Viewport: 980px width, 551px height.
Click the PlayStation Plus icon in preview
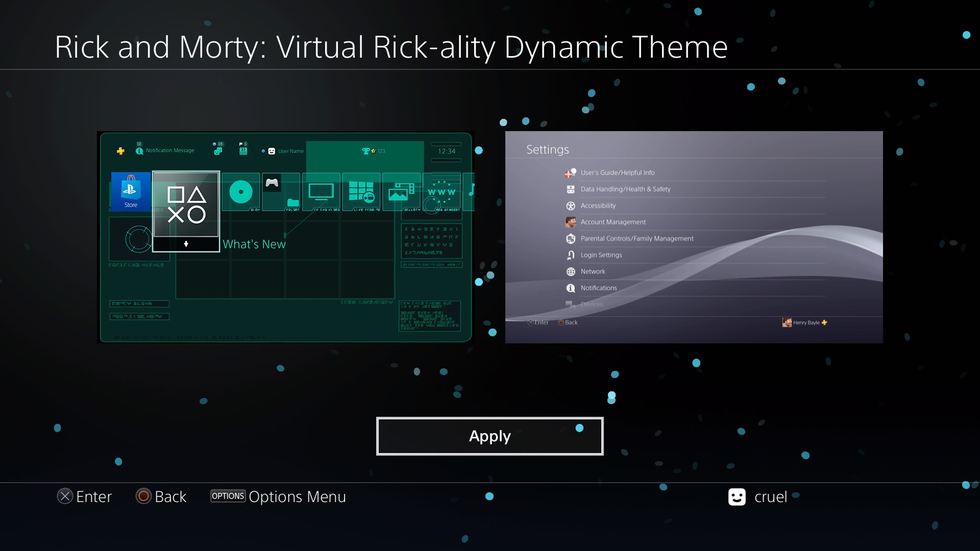(x=120, y=151)
